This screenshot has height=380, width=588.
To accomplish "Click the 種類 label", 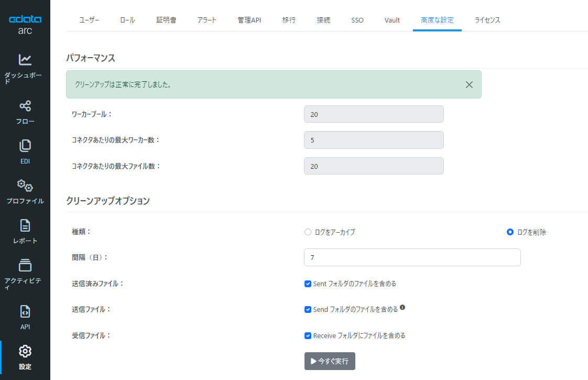I will 81,232.
